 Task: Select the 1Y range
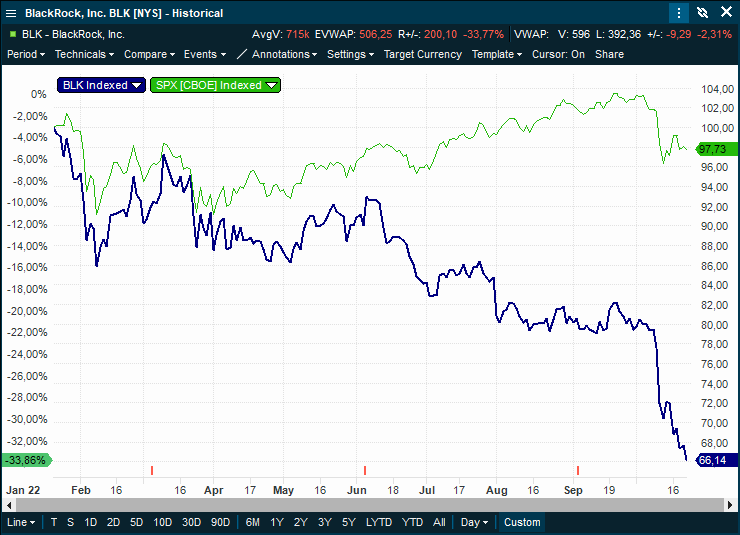(277, 522)
